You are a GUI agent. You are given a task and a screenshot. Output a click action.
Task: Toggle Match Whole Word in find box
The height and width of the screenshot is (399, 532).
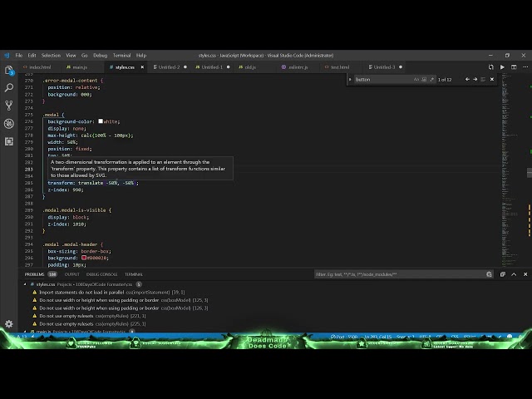(424, 80)
